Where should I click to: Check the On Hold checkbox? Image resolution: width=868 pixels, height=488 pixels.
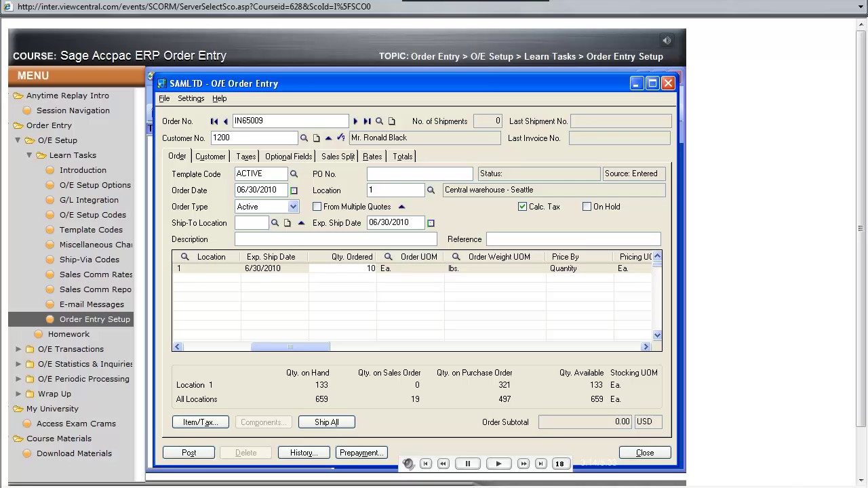[x=587, y=207]
